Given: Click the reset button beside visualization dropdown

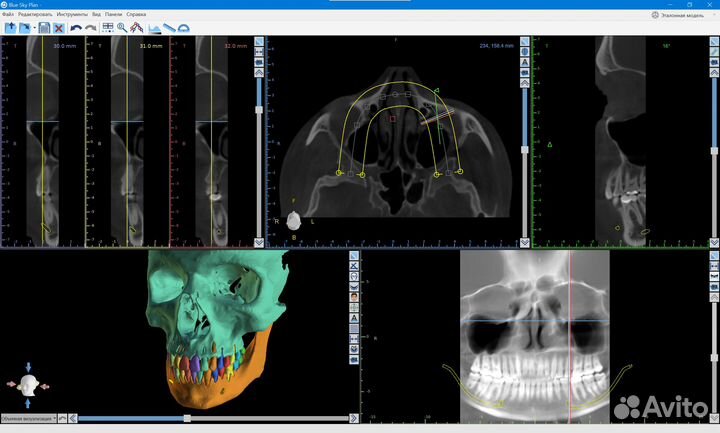Looking at the screenshot, I should (x=63, y=418).
